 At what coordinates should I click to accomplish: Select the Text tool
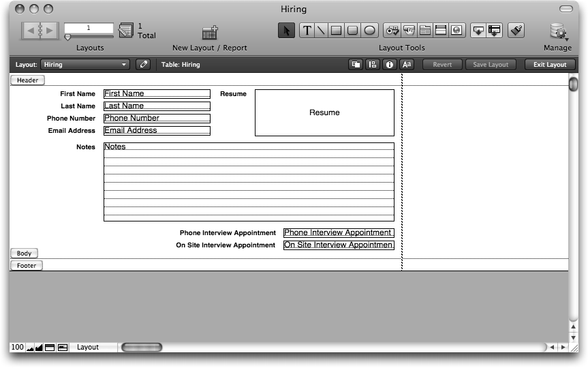(307, 31)
